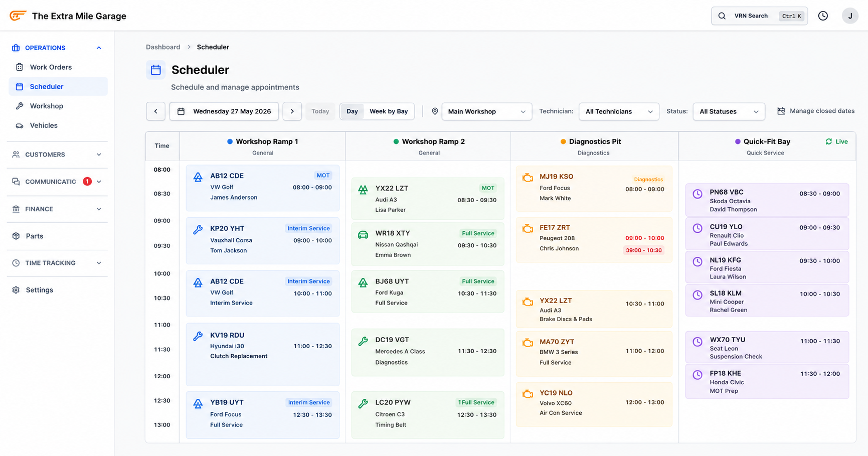The image size is (868, 456).
Task: Click the red 09:00 - 10:30 time badge
Action: coord(644,250)
